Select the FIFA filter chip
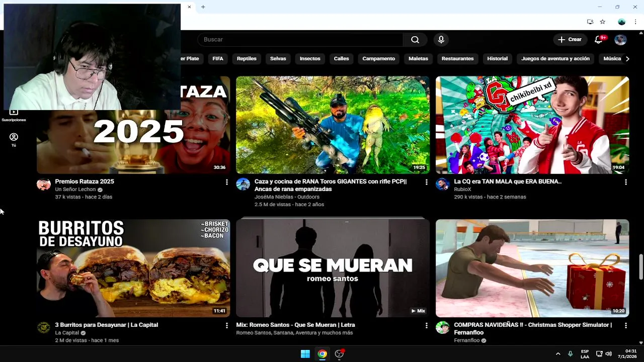 [218, 59]
